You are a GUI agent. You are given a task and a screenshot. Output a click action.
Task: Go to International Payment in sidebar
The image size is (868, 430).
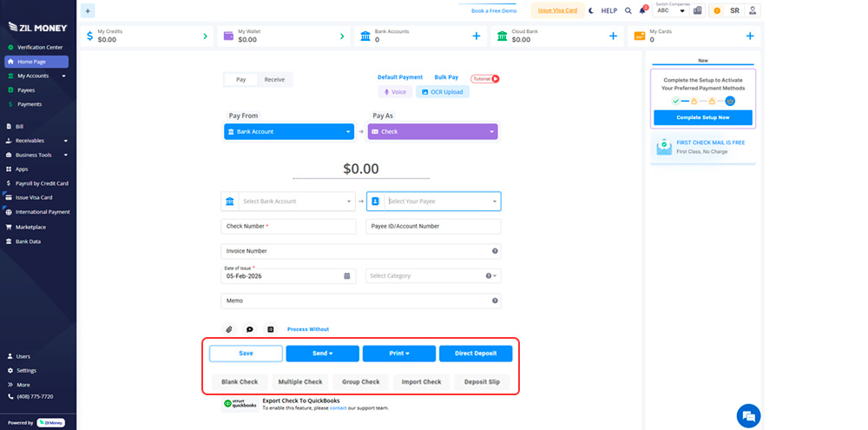43,212
